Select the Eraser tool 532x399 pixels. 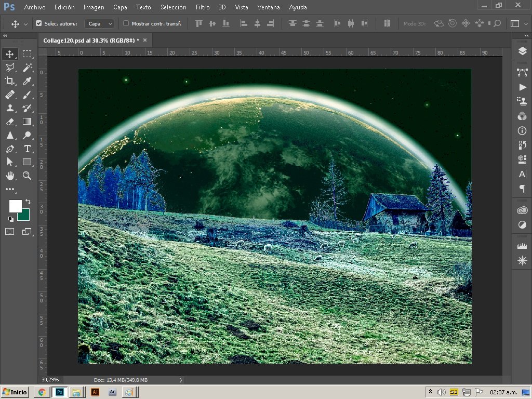click(9, 122)
